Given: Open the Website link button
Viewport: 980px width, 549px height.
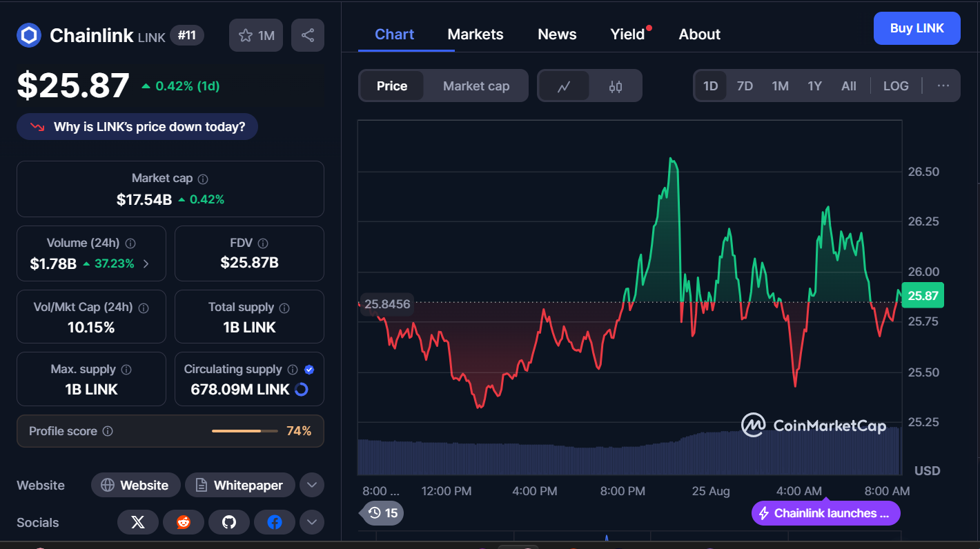Looking at the screenshot, I should click(x=135, y=485).
